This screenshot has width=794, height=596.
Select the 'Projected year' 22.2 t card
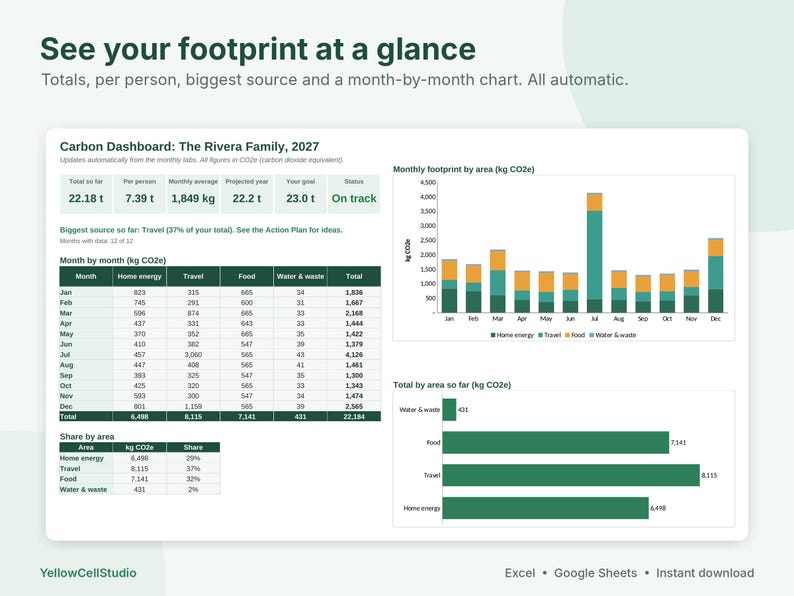(x=247, y=194)
